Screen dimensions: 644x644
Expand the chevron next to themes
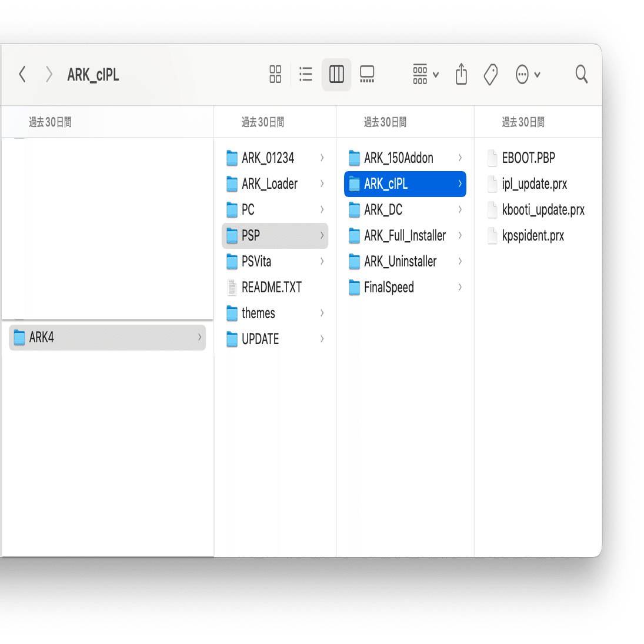[322, 313]
